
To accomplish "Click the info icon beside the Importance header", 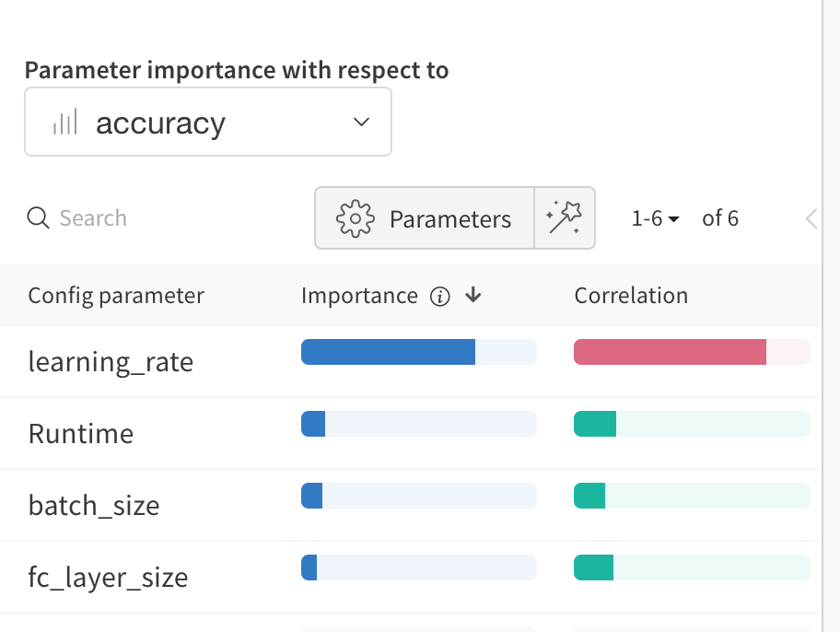I will pyautogui.click(x=440, y=296).
